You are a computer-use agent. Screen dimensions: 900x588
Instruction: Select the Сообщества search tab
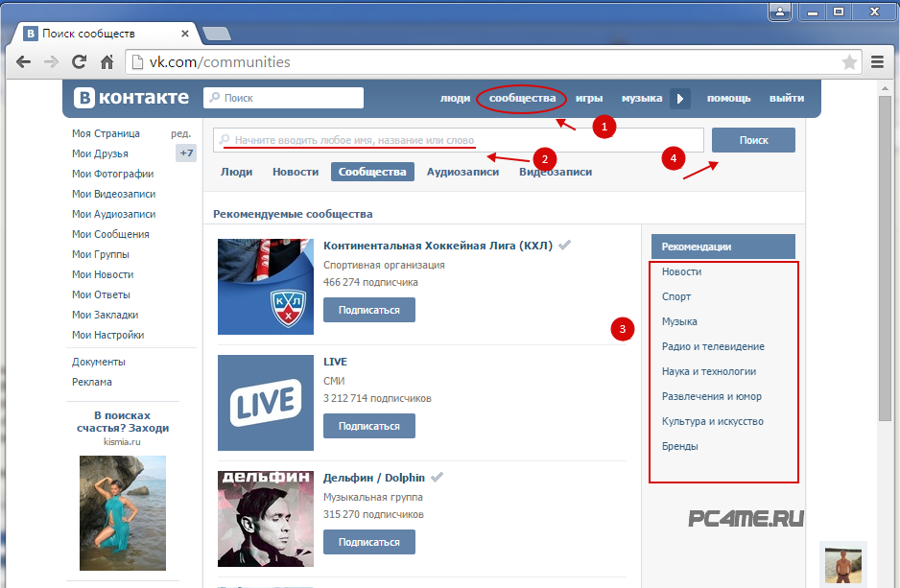(372, 172)
